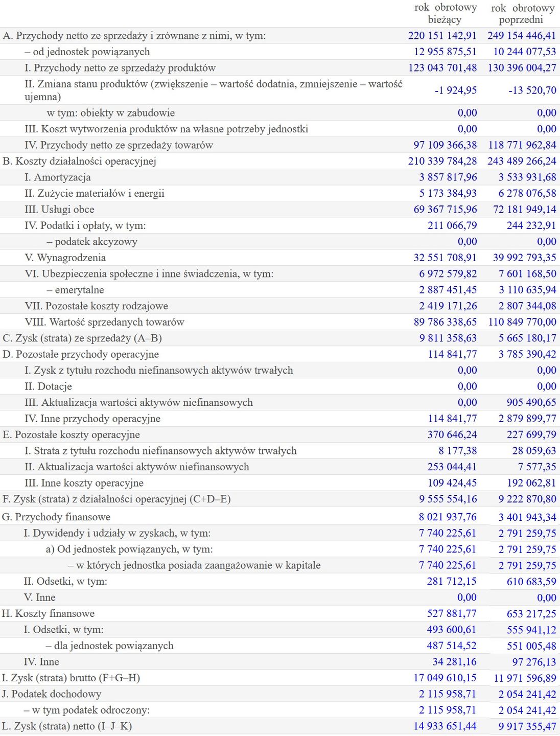560x736 pixels.
Task: Select 'w tym: obiekty w zabudowie' label
Action: [x=111, y=113]
